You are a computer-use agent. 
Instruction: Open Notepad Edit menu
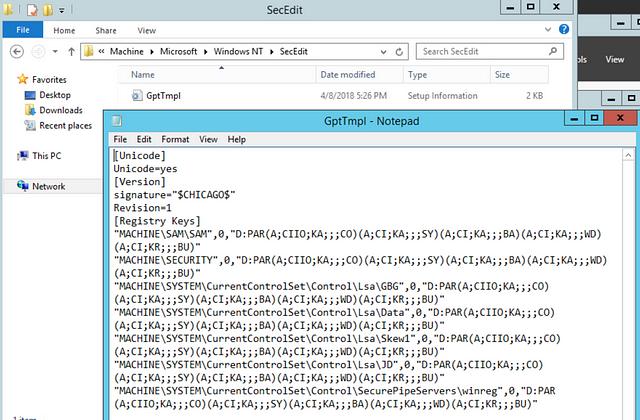point(144,140)
